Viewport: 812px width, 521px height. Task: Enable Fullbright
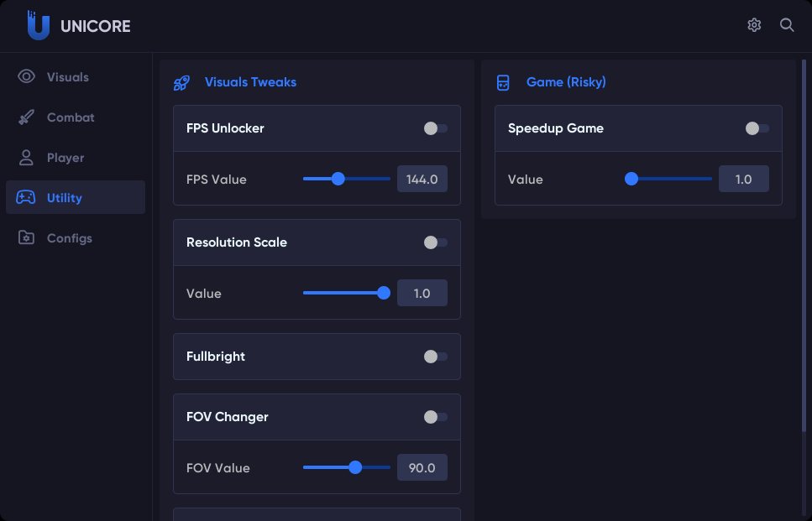[x=435, y=356]
